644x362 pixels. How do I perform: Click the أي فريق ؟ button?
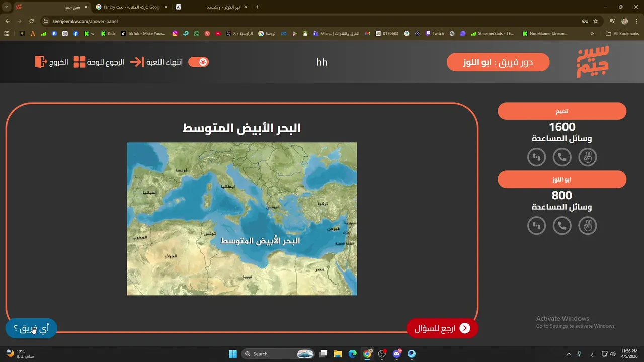tap(31, 328)
